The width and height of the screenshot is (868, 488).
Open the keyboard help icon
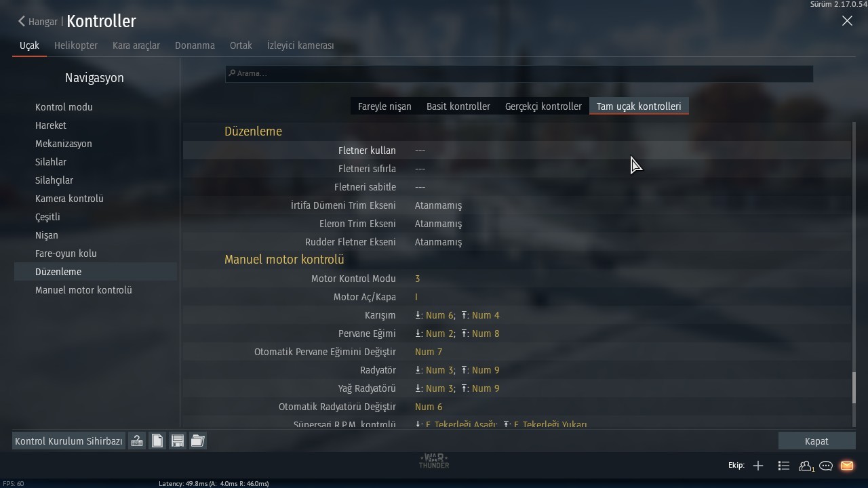tap(137, 441)
